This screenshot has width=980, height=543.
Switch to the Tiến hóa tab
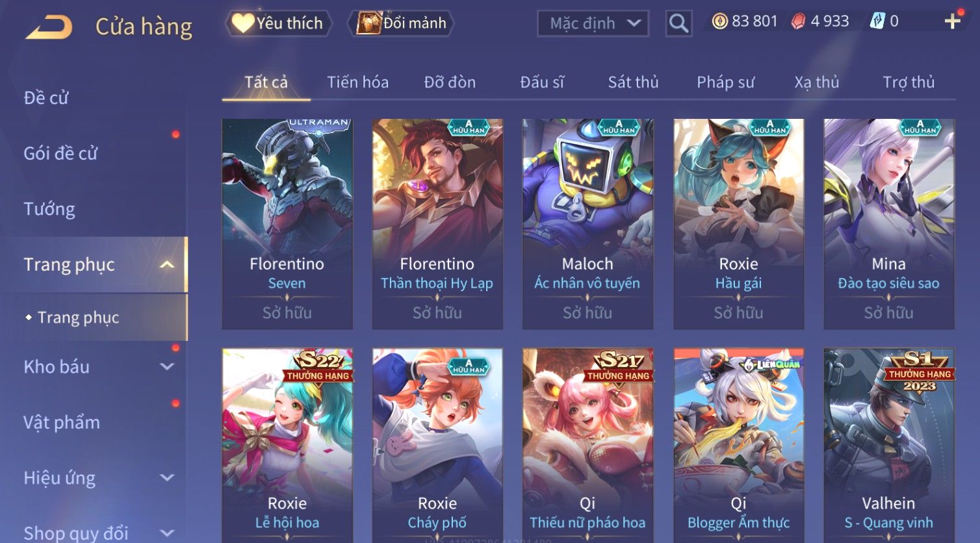pyautogui.click(x=357, y=82)
